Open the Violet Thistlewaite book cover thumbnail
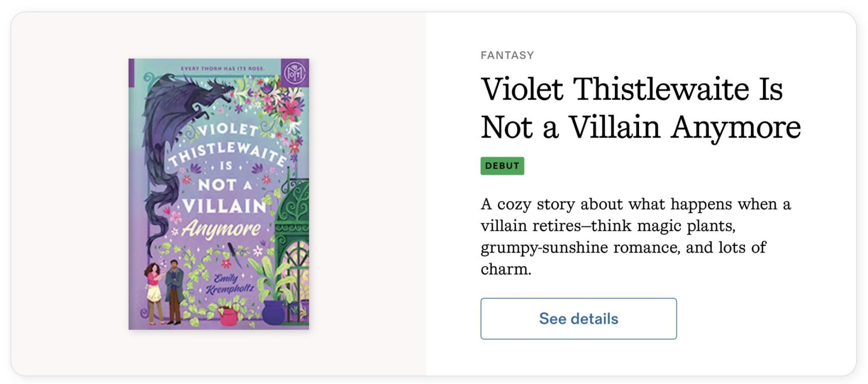Image resolution: width=868 pixels, height=384 pixels. [x=218, y=194]
